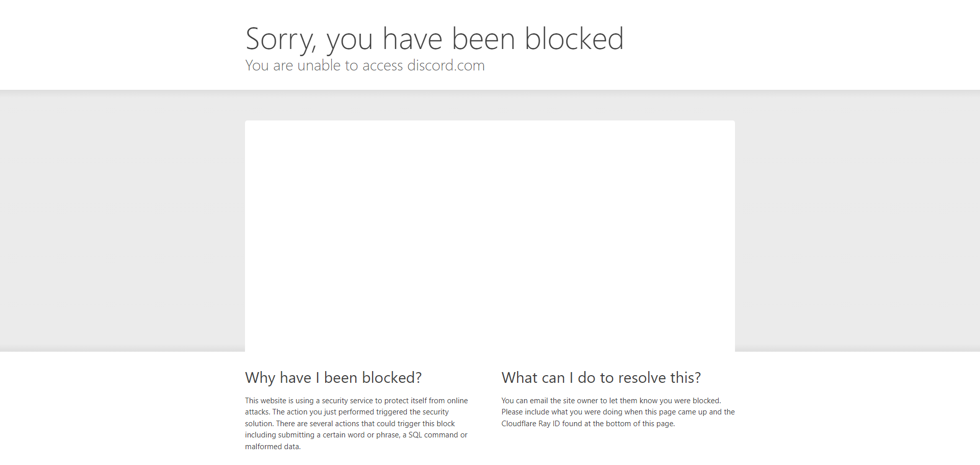Click the "You are unable to access" subheading
This screenshot has width=980, height=465.
325,66
